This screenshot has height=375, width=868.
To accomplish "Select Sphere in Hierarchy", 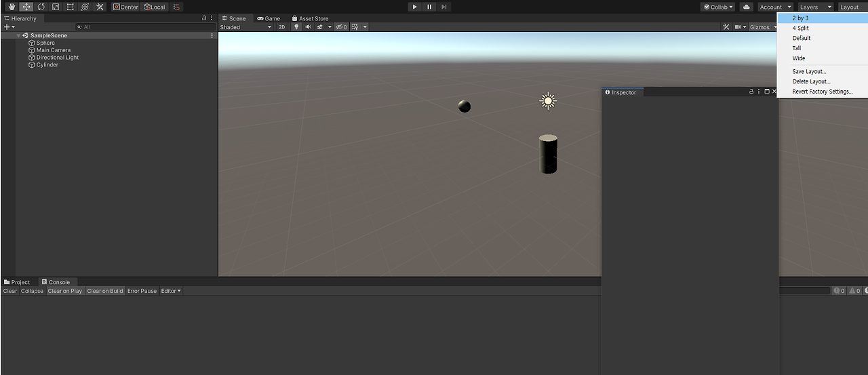I will tap(45, 43).
